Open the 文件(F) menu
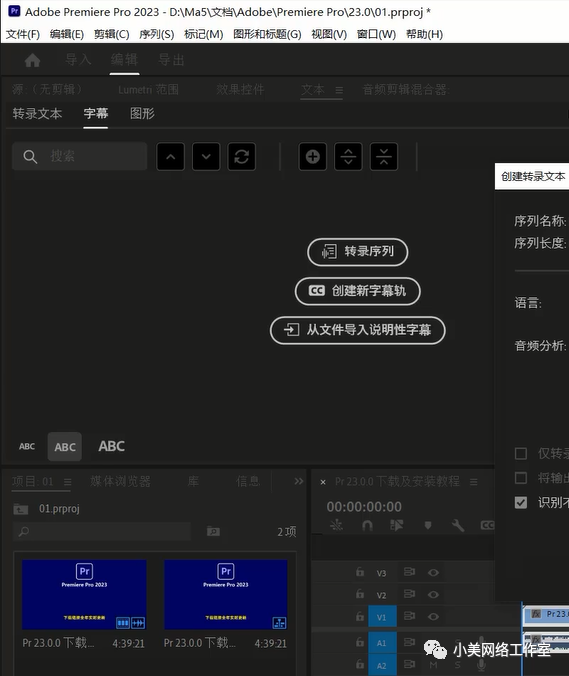This screenshot has height=676, width=569. 22,34
